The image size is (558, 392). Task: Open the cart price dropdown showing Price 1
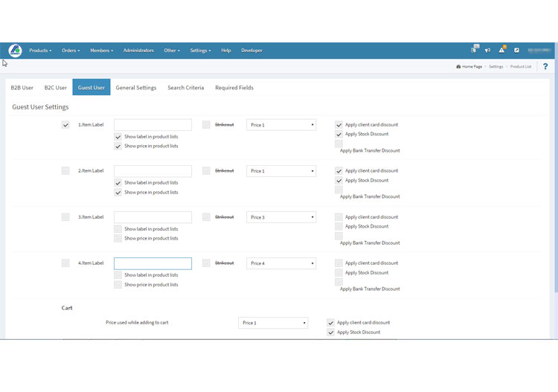(273, 323)
